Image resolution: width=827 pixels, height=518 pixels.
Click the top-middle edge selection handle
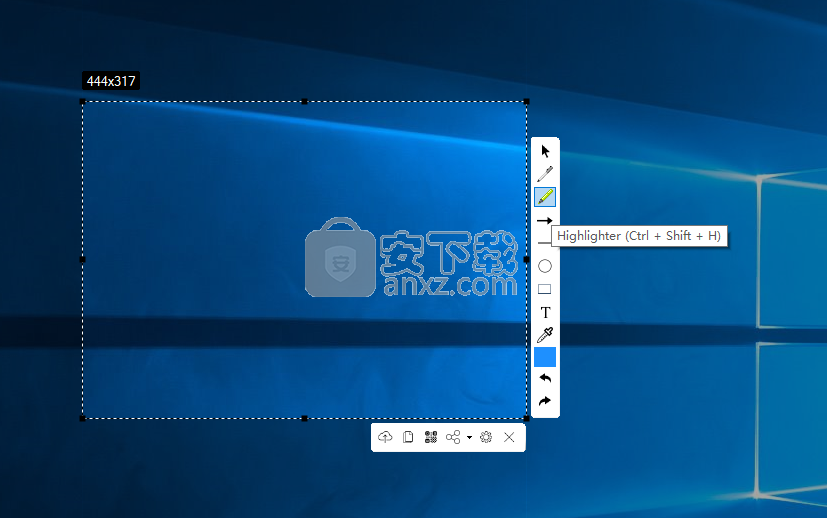[304, 101]
